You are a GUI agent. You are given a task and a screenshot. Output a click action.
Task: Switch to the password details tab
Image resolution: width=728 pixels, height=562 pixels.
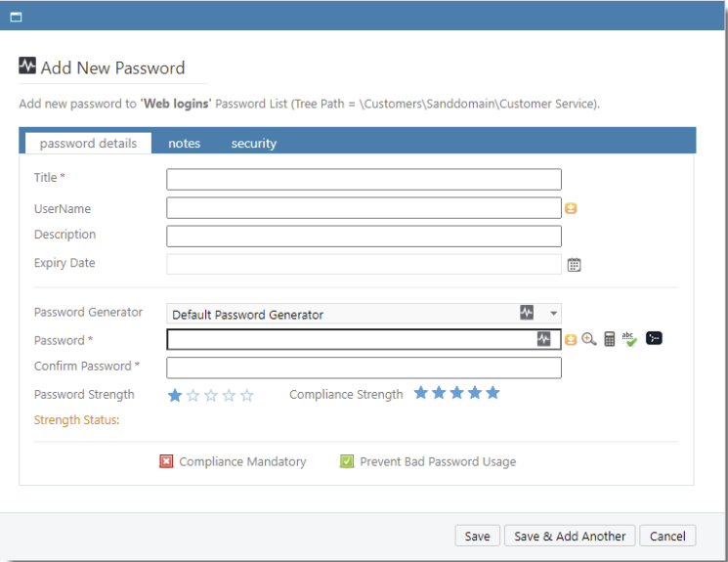tap(88, 143)
